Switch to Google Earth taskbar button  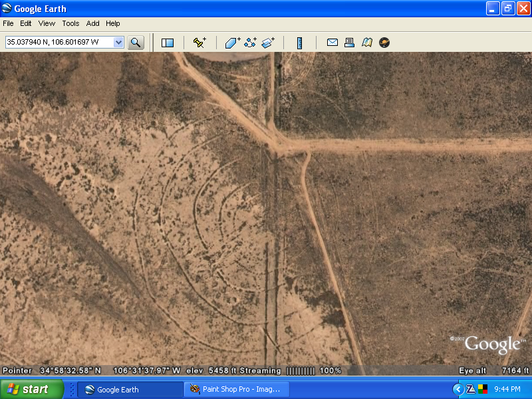click(x=130, y=390)
